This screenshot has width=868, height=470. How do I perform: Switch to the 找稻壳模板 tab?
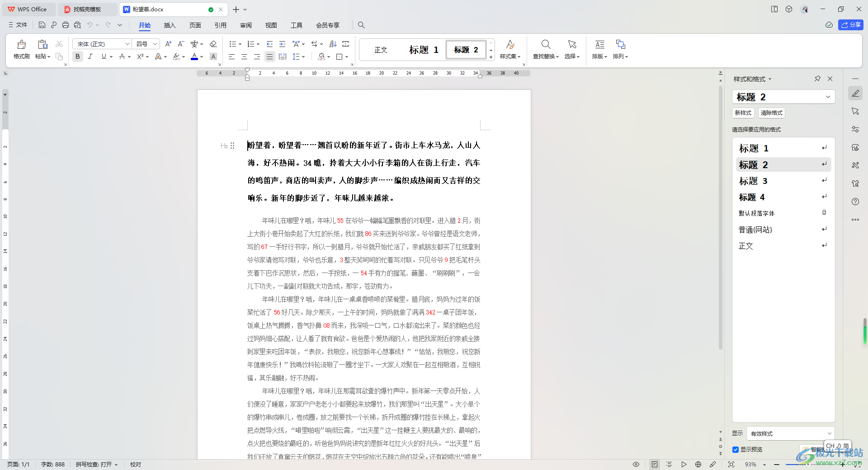click(87, 9)
